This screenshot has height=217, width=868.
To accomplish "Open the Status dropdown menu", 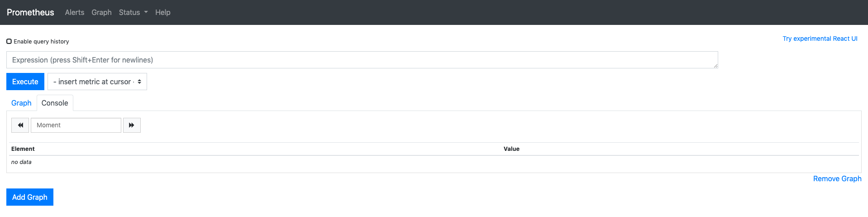I will click(x=133, y=12).
